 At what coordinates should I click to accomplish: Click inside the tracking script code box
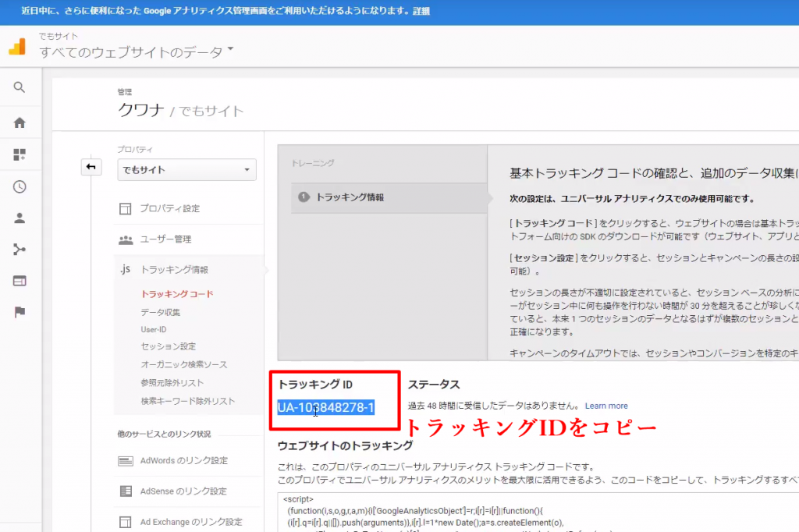538,512
